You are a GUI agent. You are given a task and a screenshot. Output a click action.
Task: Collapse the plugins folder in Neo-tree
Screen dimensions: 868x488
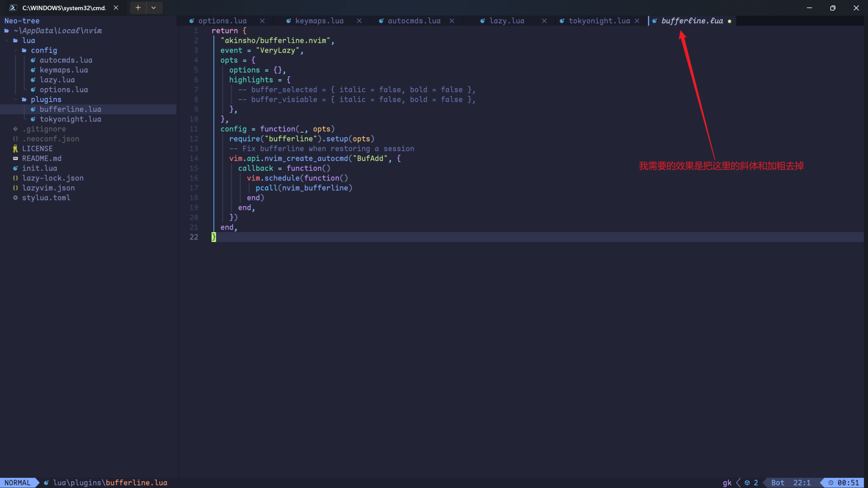46,99
